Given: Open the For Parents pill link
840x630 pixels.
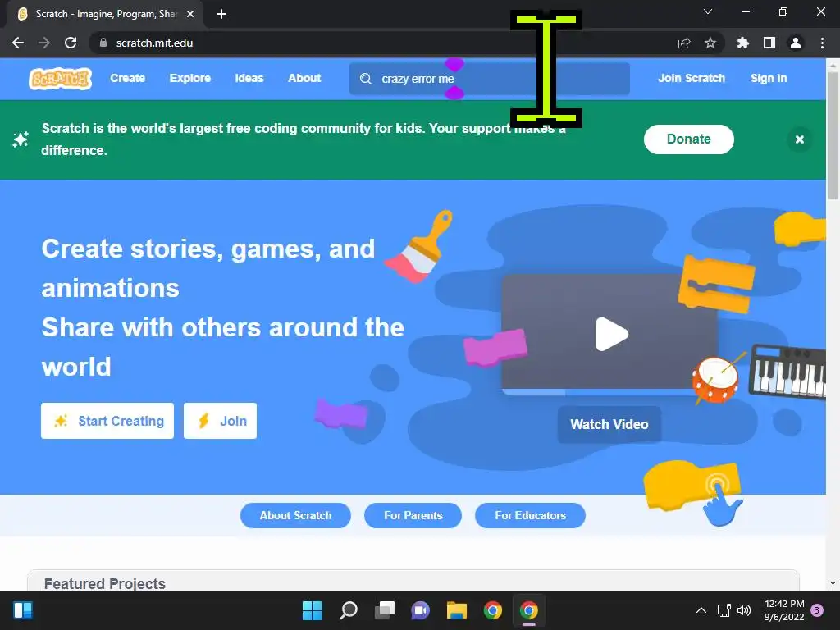Looking at the screenshot, I should 413,515.
